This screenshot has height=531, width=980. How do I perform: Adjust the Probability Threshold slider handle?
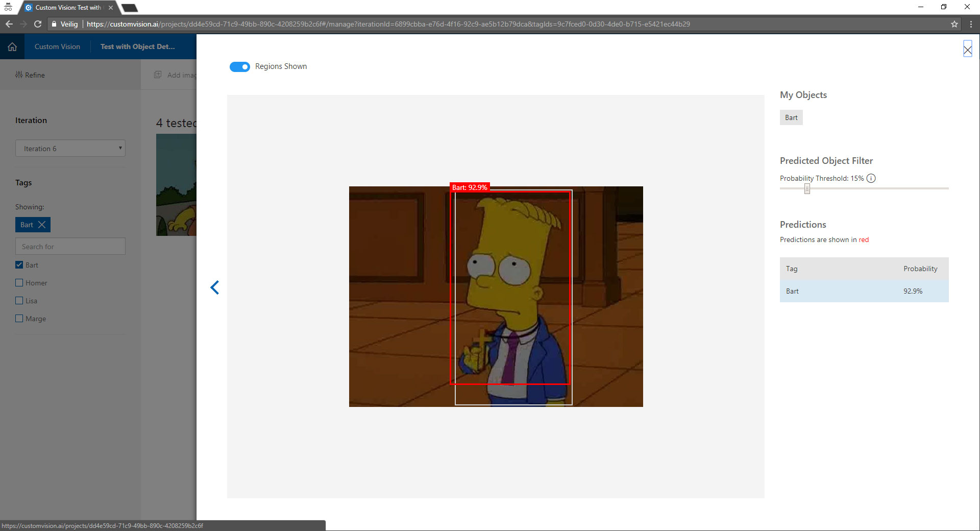[807, 189]
